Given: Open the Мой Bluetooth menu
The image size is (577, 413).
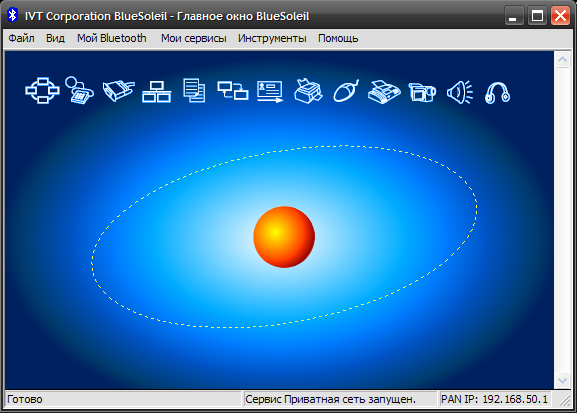Looking at the screenshot, I should click(x=111, y=38).
